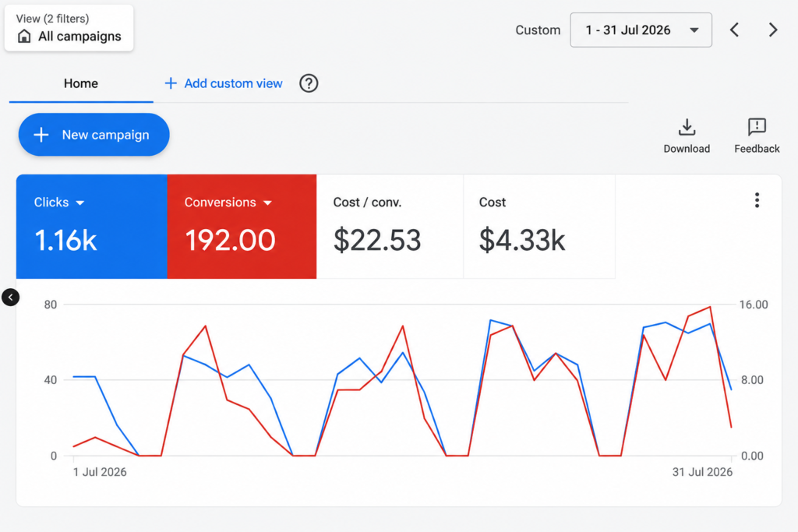The height and width of the screenshot is (532, 798).
Task: Click the red Conversions scorecard
Action: click(x=242, y=227)
